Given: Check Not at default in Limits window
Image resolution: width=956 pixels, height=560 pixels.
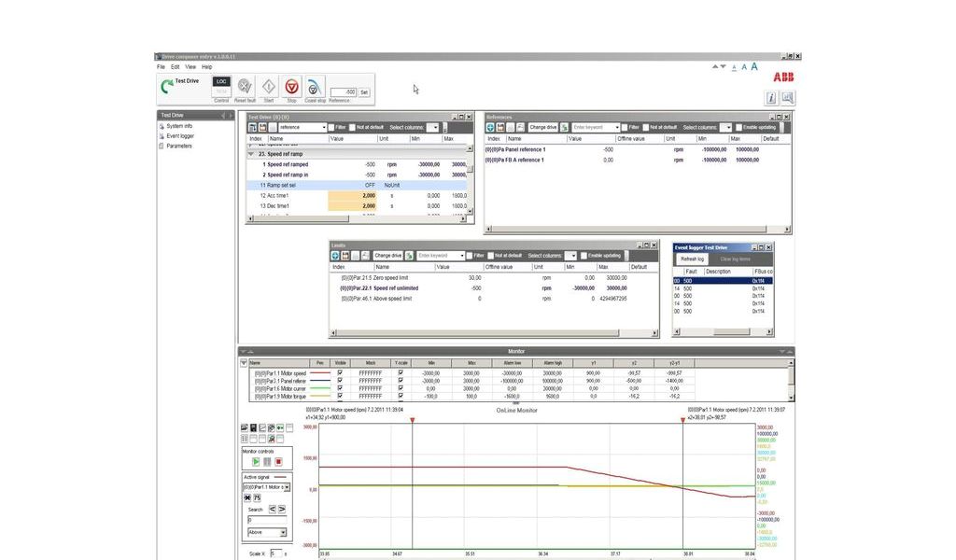Looking at the screenshot, I should click(489, 256).
